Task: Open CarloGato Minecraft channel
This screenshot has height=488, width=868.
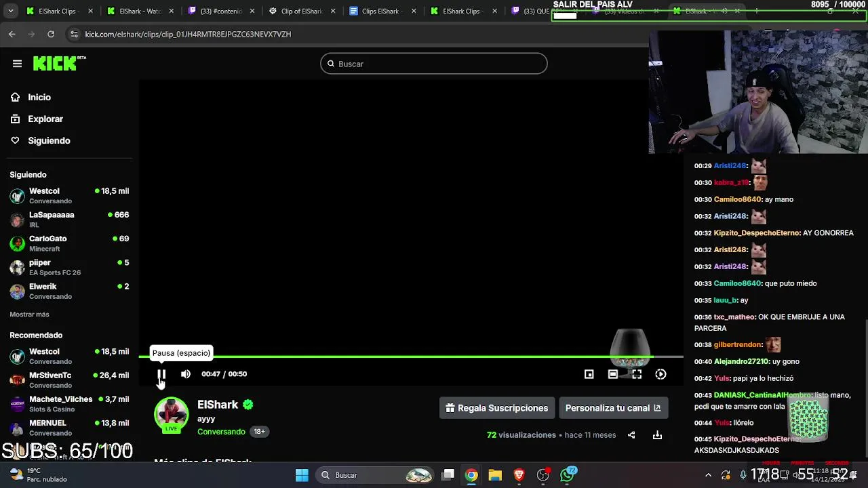Action: (69, 243)
